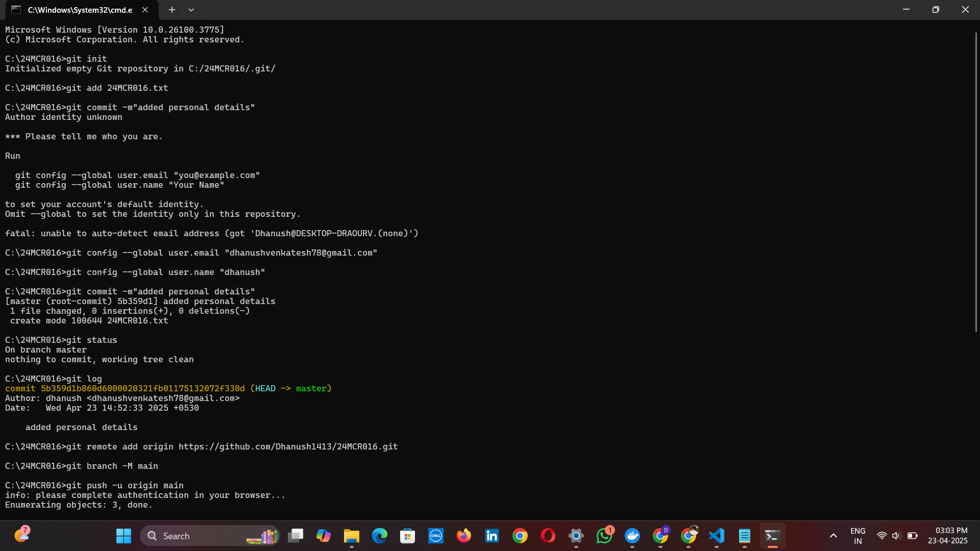Open the plain Google Chrome taskbar icon
The height and width of the screenshot is (551, 980).
[520, 536]
